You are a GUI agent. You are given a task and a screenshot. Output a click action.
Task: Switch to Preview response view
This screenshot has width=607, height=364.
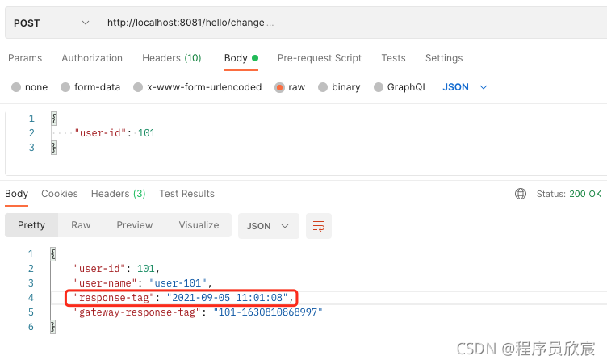pyautogui.click(x=135, y=225)
